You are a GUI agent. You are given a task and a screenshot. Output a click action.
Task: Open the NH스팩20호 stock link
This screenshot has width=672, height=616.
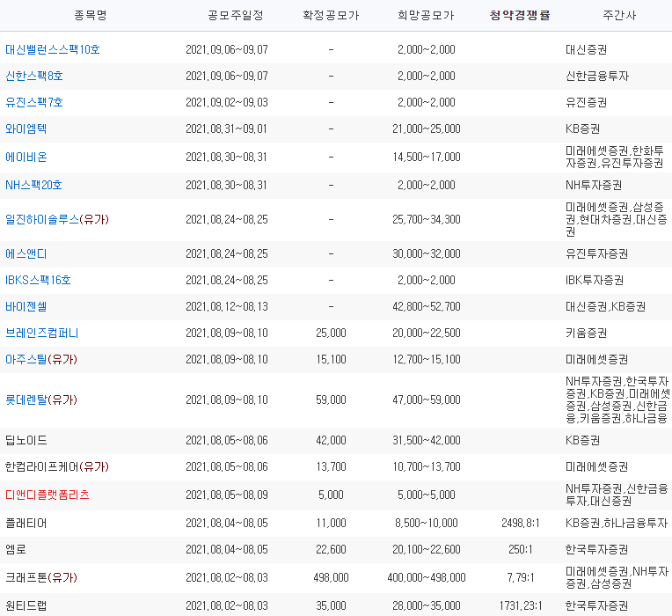(x=33, y=185)
